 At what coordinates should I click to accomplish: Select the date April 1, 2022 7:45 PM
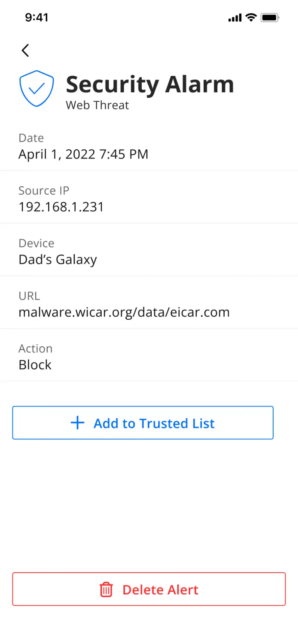pyautogui.click(x=83, y=154)
